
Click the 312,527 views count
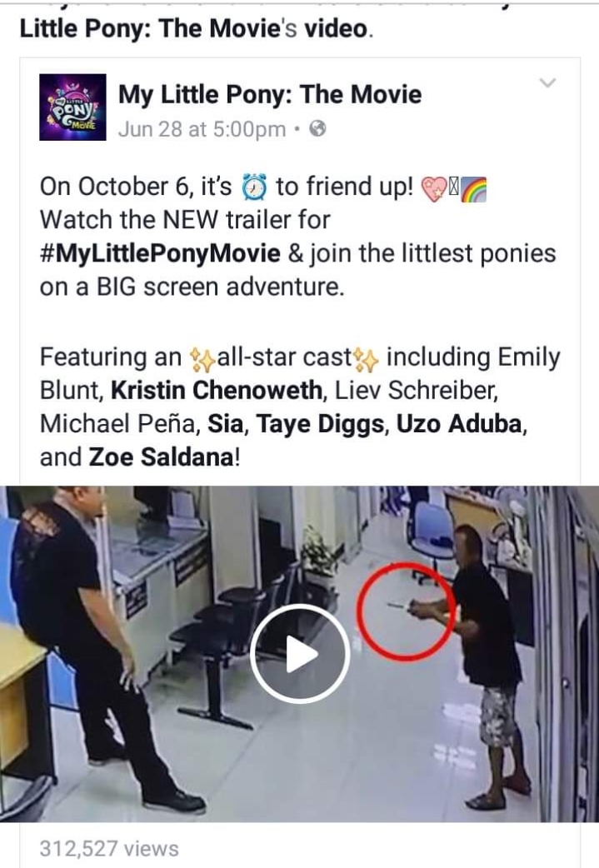(x=109, y=849)
